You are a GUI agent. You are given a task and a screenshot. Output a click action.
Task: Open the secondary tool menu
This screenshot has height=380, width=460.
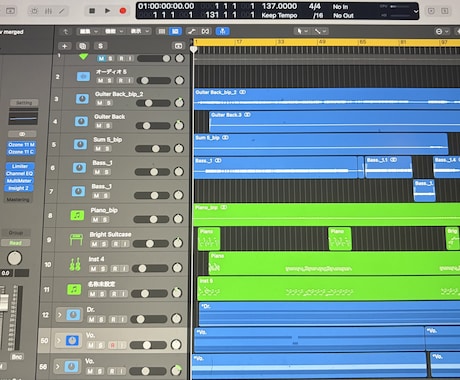point(321,31)
